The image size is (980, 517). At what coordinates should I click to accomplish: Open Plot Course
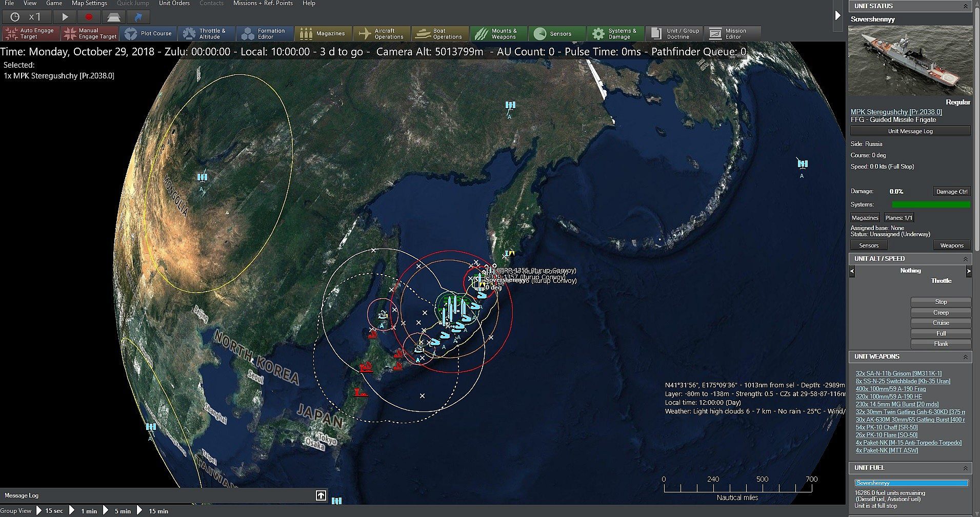click(x=148, y=34)
